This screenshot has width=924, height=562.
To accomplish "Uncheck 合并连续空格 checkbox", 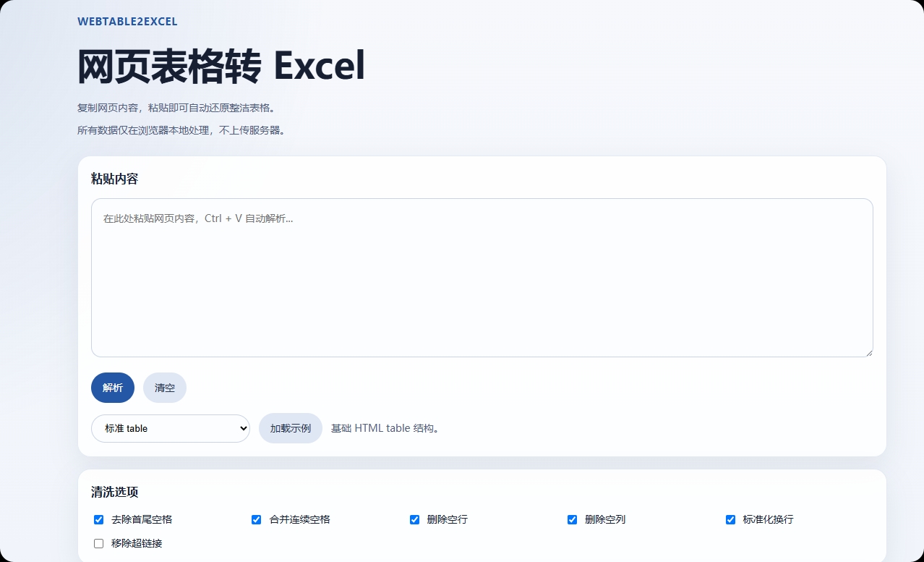I will 256,519.
